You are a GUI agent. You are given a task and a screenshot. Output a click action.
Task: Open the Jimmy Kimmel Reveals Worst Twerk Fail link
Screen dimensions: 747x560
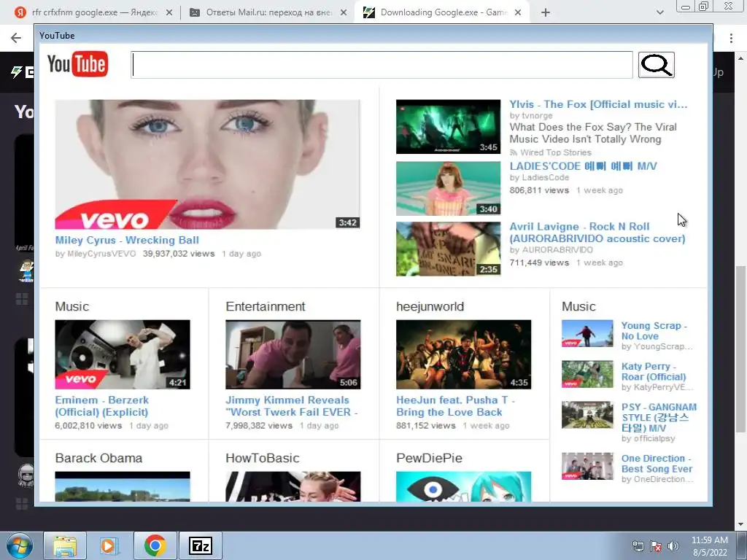click(291, 406)
